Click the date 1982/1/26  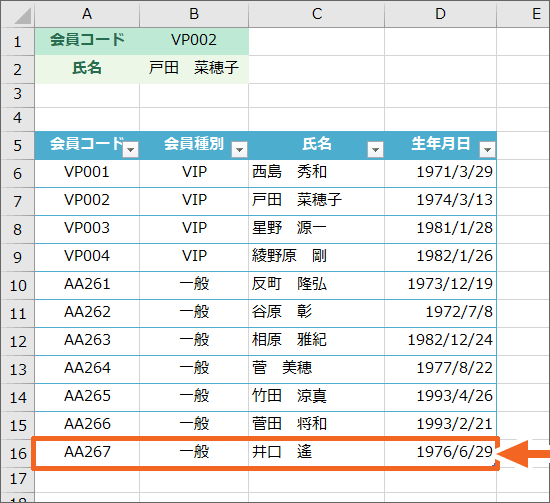click(x=455, y=256)
